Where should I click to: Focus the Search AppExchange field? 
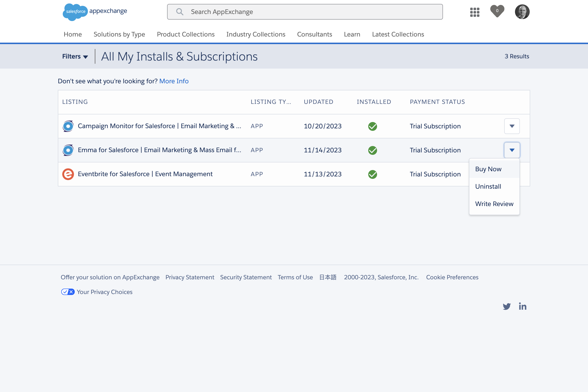pos(305,12)
